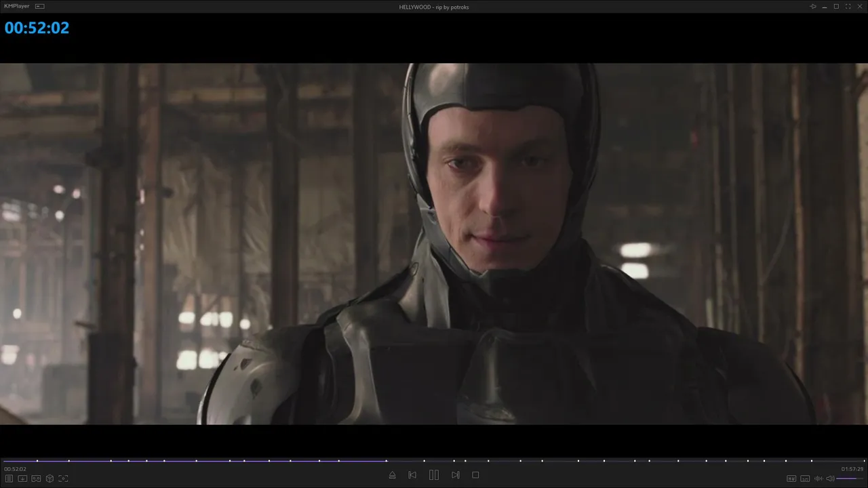Click the large blue 00:52:02 on-screen timestamp
Viewport: 868px width, 488px height.
coord(37,28)
